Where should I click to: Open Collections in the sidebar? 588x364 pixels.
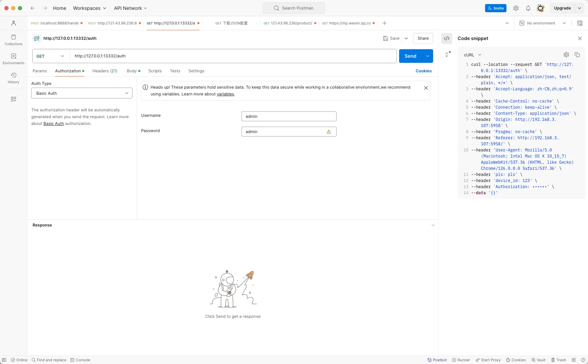pos(14,40)
